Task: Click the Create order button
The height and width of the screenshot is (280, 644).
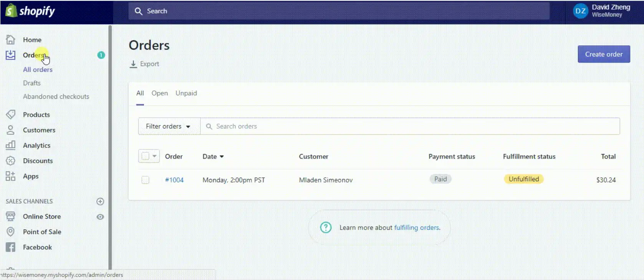Action: pyautogui.click(x=604, y=54)
